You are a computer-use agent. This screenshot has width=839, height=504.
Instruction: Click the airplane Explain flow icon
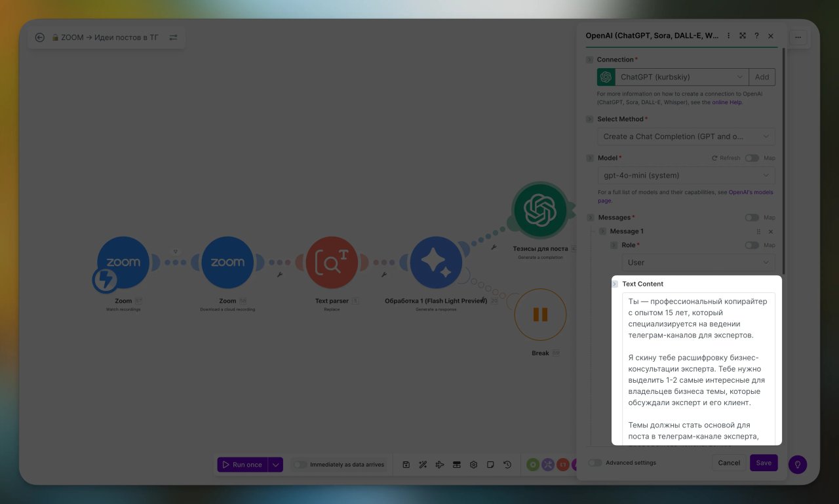pos(440,465)
